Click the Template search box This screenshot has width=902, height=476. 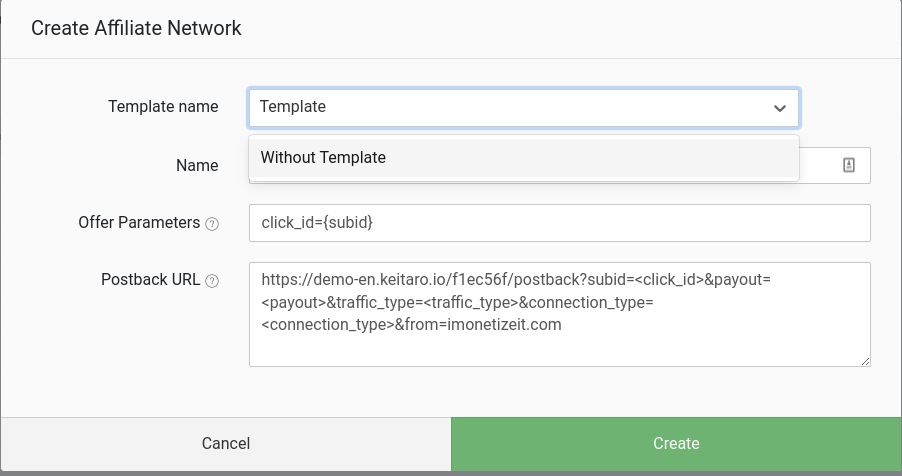coord(510,107)
